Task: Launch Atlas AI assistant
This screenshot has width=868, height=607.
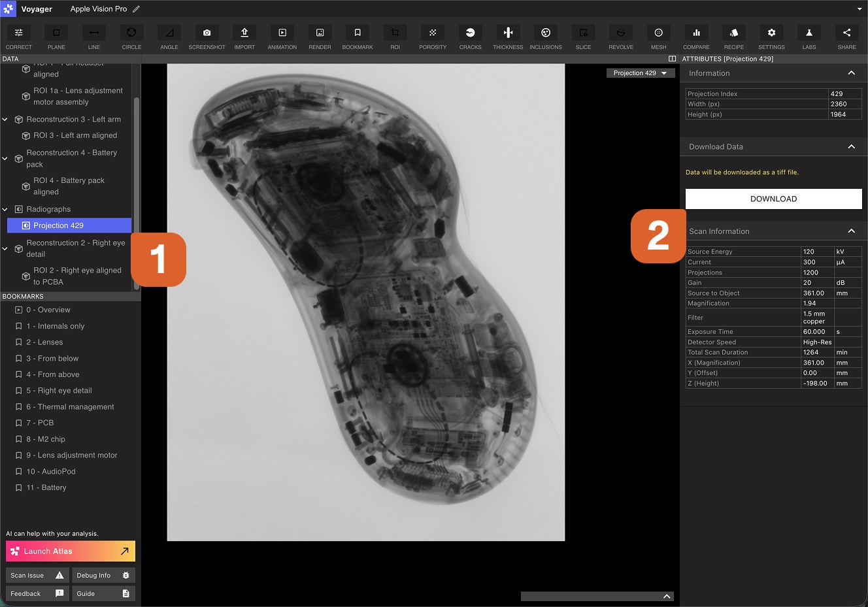Action: click(x=71, y=551)
